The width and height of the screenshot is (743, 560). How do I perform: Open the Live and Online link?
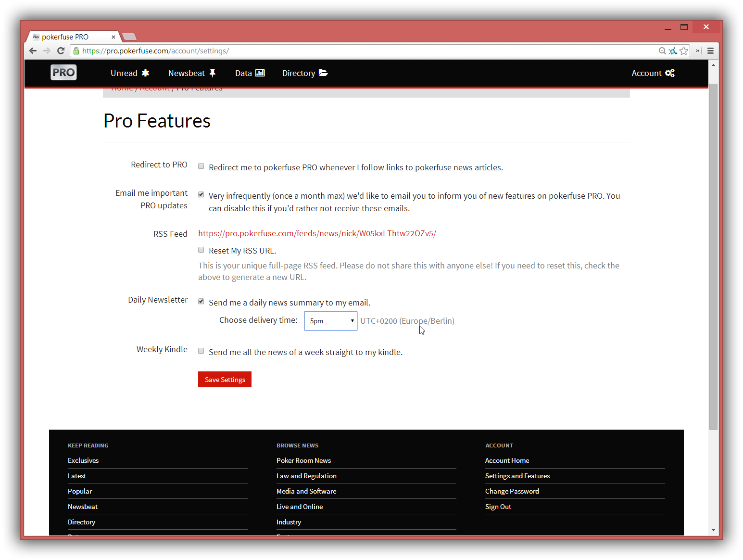pos(300,507)
